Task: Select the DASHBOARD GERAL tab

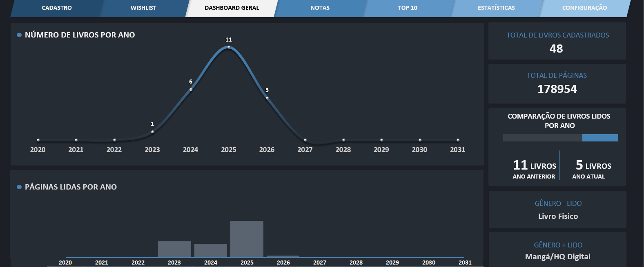Action: (x=232, y=8)
